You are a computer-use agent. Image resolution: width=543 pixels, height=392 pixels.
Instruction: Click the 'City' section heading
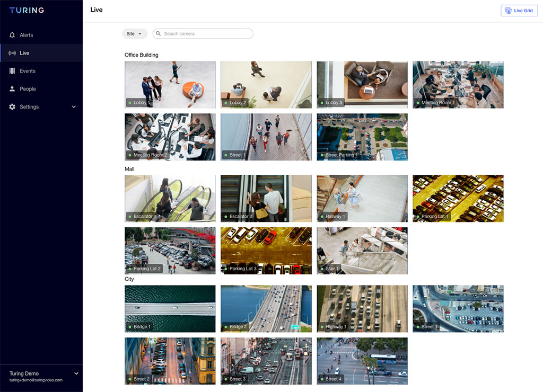pos(129,279)
